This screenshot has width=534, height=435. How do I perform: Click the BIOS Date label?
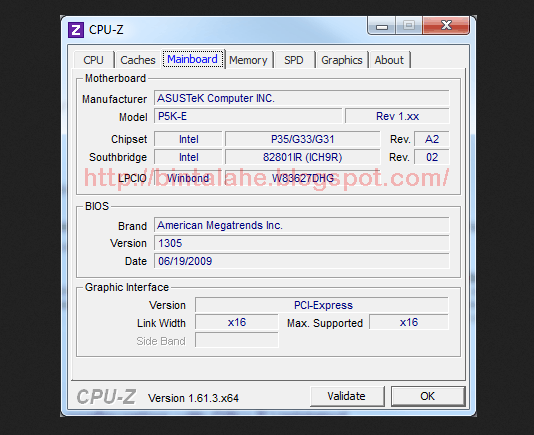136,261
